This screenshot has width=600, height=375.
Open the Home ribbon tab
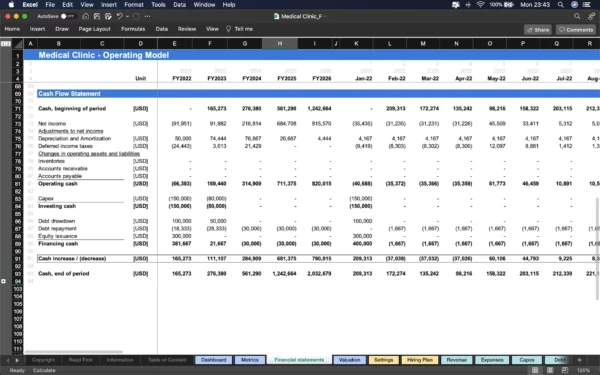(x=12, y=29)
